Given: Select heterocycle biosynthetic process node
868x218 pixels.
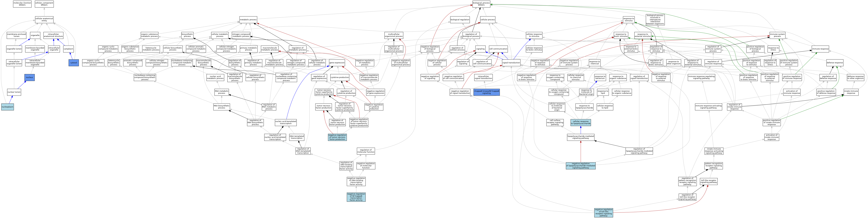Looking at the screenshot, I should click(114, 63).
